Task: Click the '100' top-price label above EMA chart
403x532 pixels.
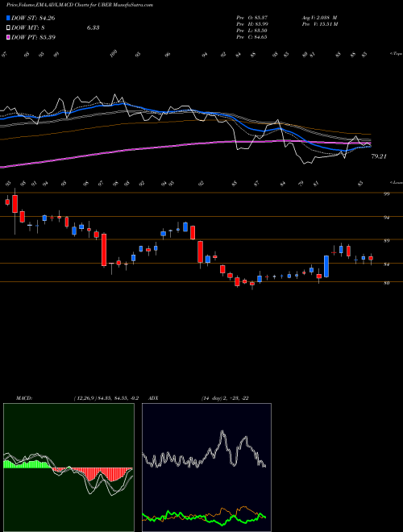Action: pos(114,54)
